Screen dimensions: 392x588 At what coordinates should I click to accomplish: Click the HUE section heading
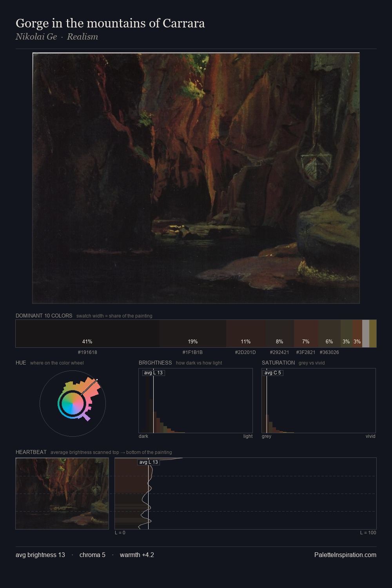click(x=21, y=363)
